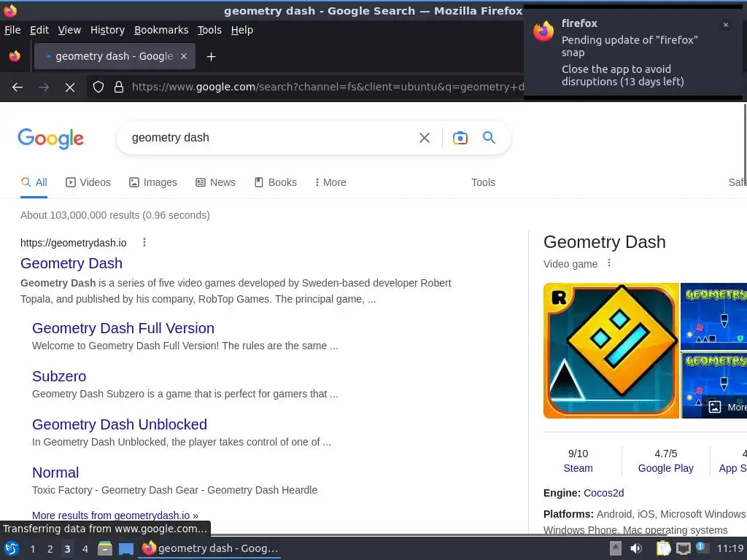Click the top gameplay screenshot thumbnail

pos(713,316)
